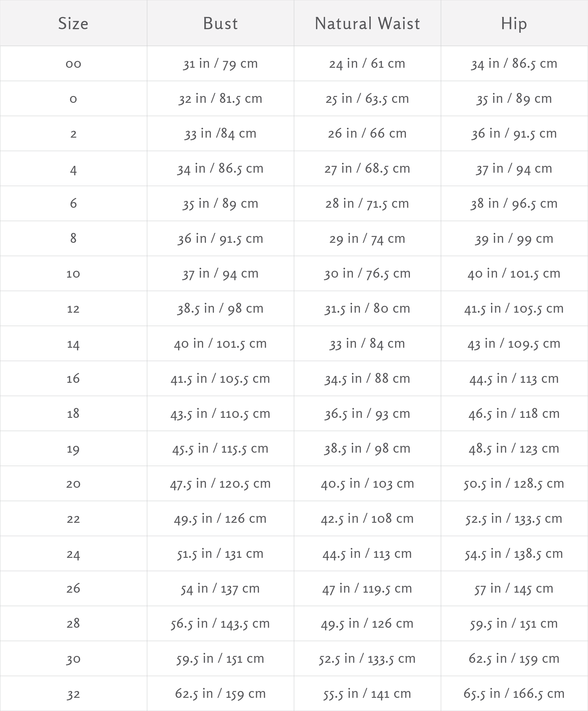Image resolution: width=588 pixels, height=711 pixels.
Task: Select the size 00 row label
Action: click(x=73, y=64)
